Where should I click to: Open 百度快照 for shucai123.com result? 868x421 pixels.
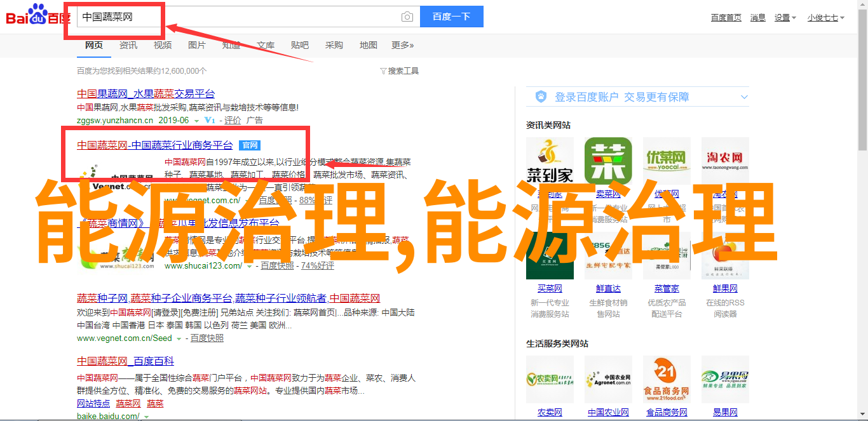coord(277,266)
